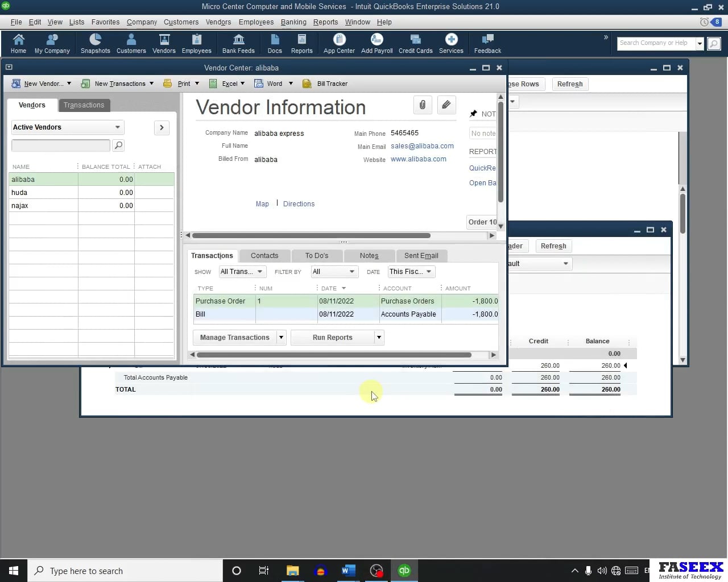This screenshot has width=728, height=582.
Task: Open Snapshots from the icon bar
Action: [x=95, y=44]
